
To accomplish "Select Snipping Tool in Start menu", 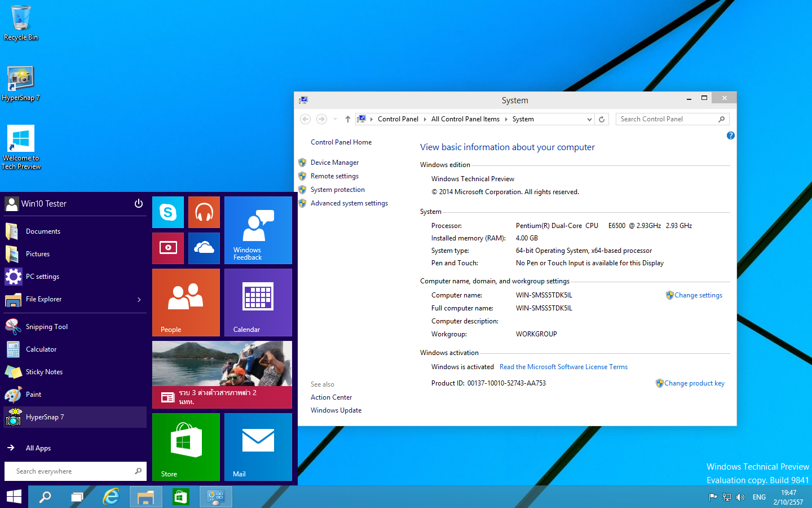I will (x=46, y=327).
